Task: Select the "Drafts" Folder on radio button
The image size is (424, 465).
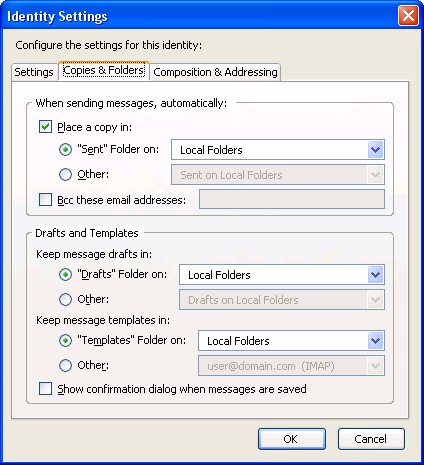Action: [65, 274]
